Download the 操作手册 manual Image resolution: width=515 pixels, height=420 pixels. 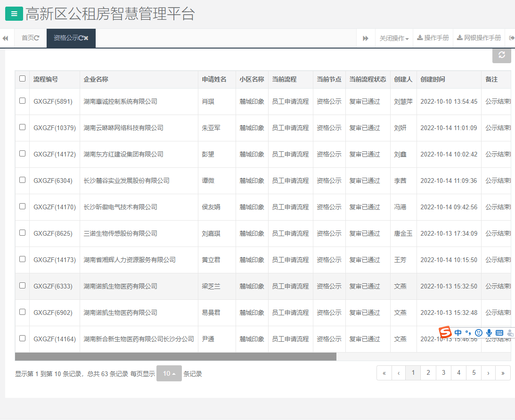point(433,38)
